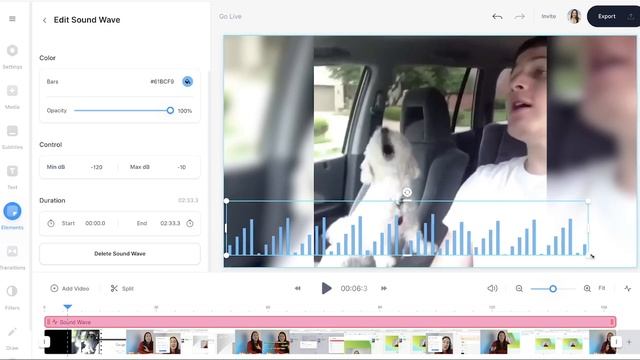Select the Elements sidebar panel
This screenshot has width=640, height=360.
click(x=12, y=216)
